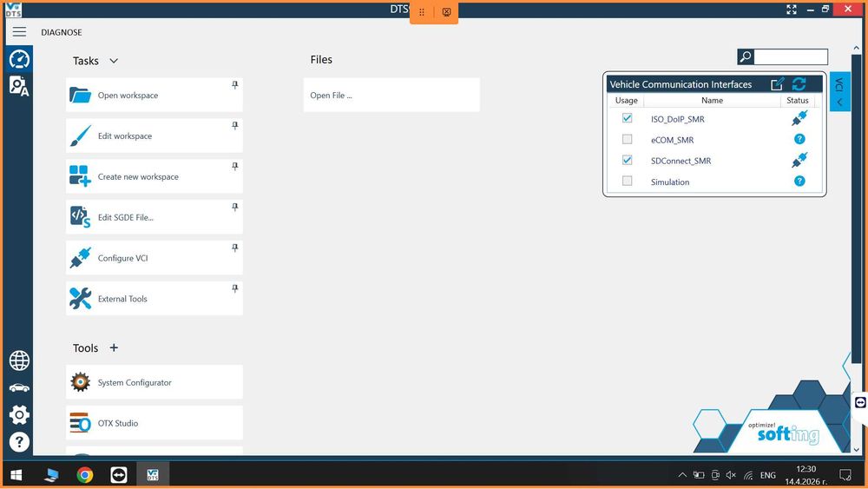The image size is (868, 489).
Task: Enable Simulation usage checkbox
Action: pyautogui.click(x=627, y=181)
